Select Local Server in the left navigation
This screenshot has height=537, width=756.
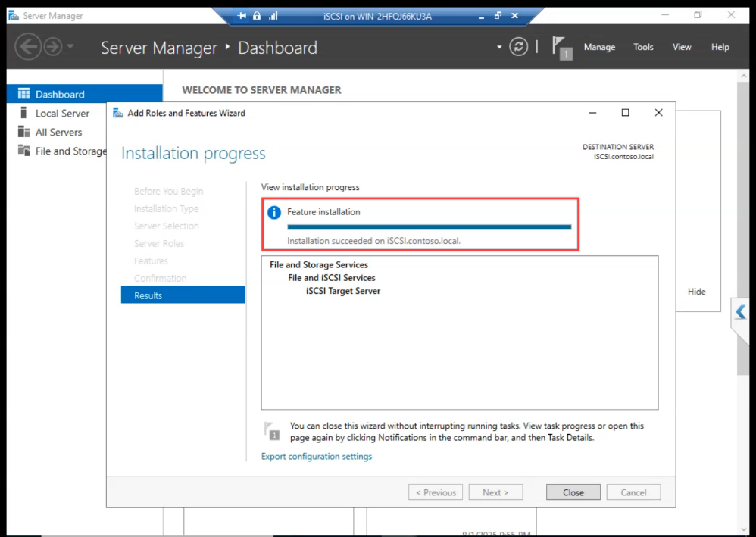(x=61, y=114)
